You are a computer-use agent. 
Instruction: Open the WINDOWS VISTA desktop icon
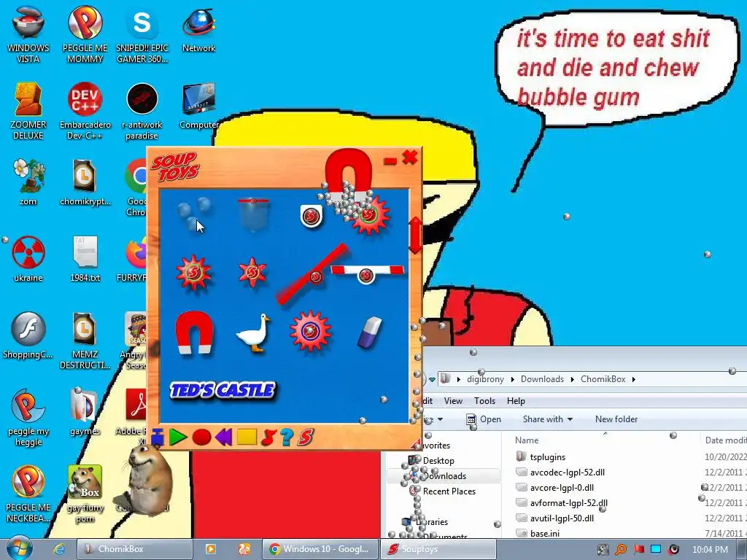click(28, 34)
